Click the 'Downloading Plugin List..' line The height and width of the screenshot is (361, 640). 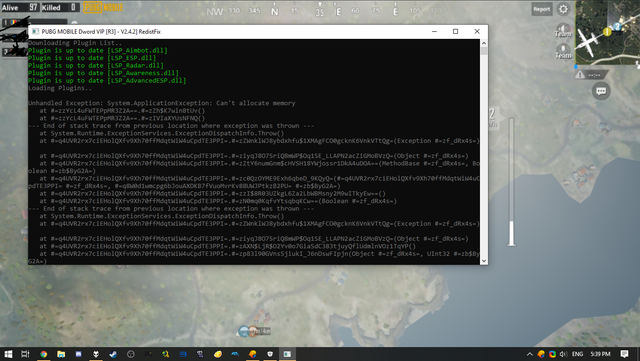(75, 43)
